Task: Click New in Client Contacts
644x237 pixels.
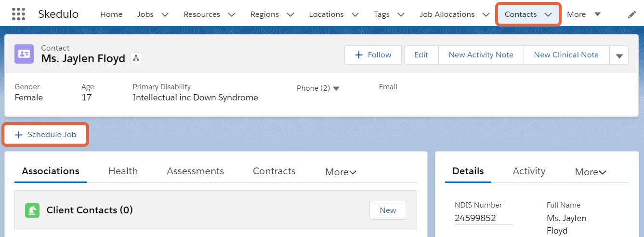Action: pyautogui.click(x=388, y=210)
